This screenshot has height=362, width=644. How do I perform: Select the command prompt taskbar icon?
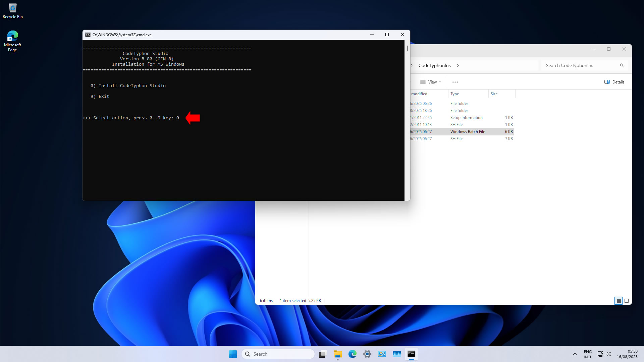coord(411,354)
